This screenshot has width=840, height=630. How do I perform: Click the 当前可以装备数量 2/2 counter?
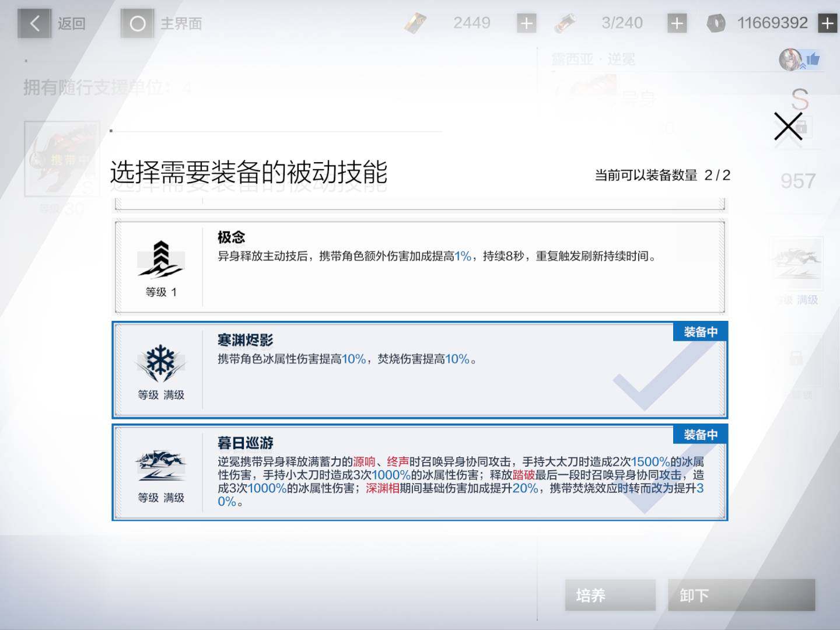662,175
